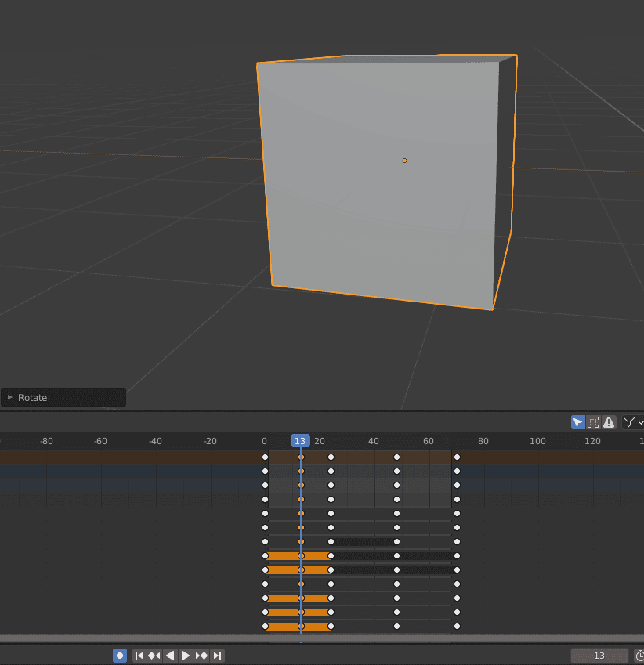Open the playback sync clock dropdown
Viewport: 644px width, 665px height.
pyautogui.click(x=639, y=656)
